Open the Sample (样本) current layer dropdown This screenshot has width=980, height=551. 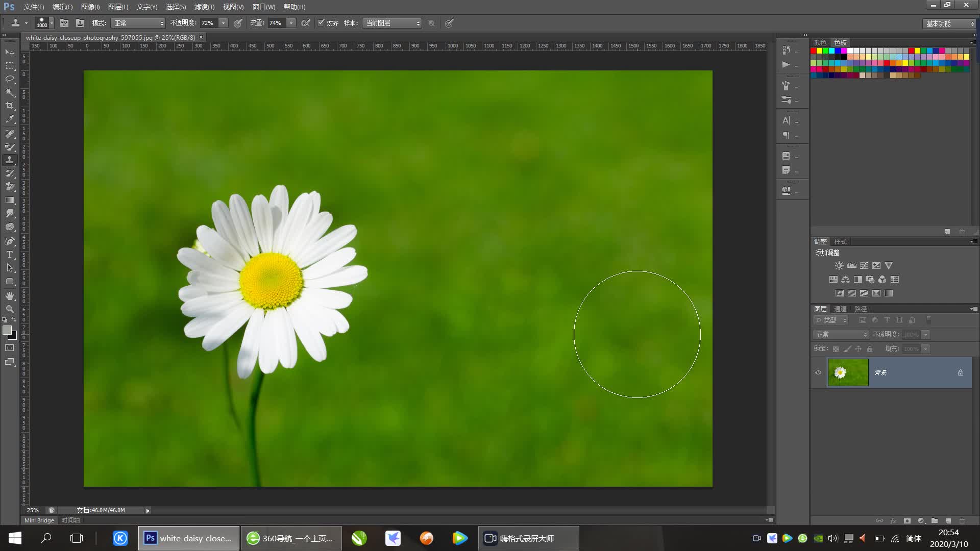pos(391,23)
